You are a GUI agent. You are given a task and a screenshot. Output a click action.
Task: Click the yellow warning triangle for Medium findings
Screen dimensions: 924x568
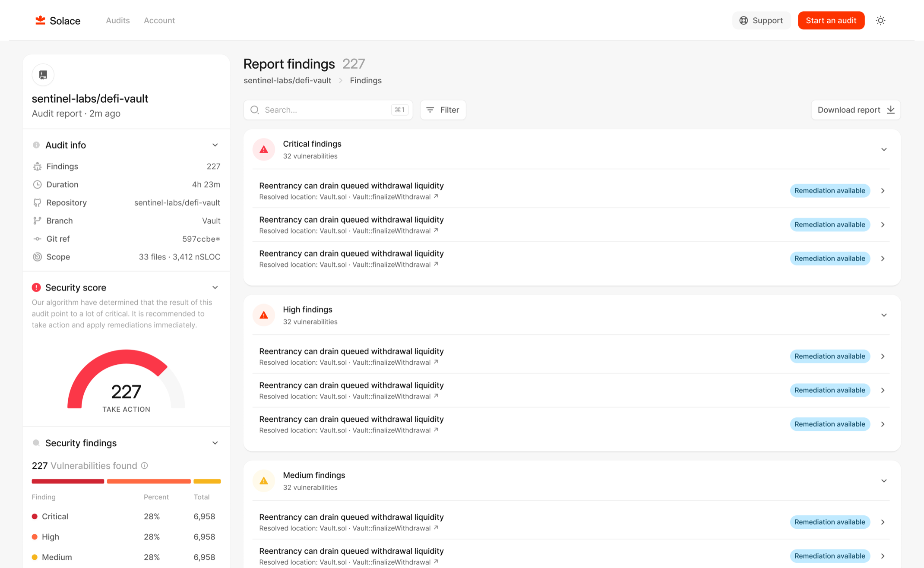[x=264, y=481]
